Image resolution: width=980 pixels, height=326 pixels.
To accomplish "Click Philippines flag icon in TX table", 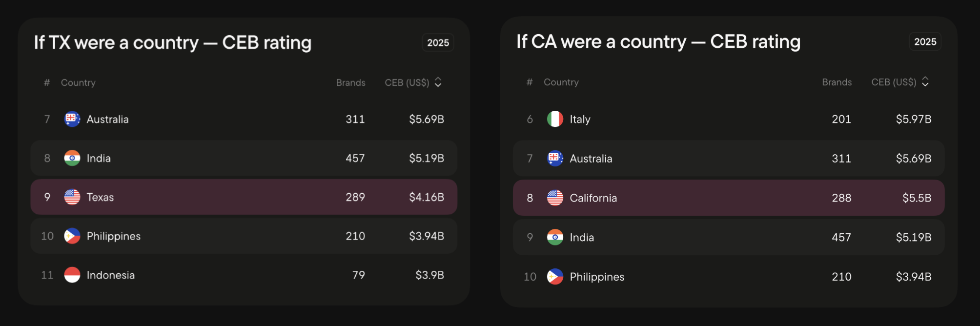I will [72, 236].
